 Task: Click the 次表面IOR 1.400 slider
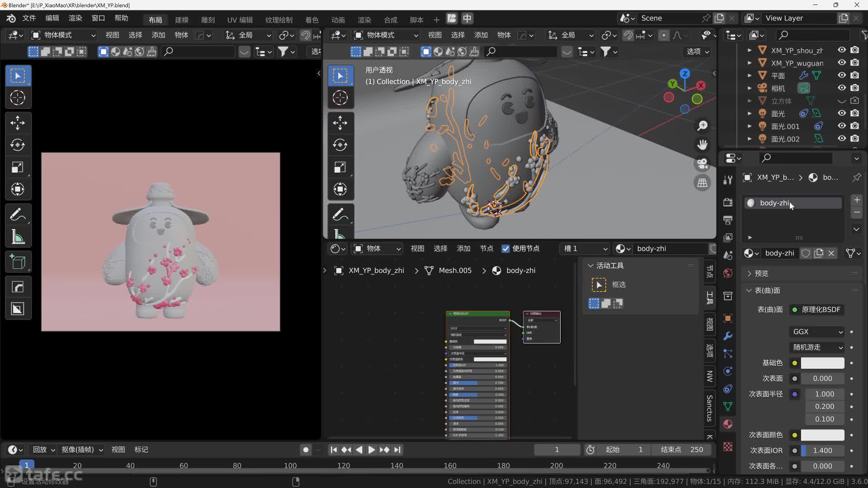click(822, 450)
